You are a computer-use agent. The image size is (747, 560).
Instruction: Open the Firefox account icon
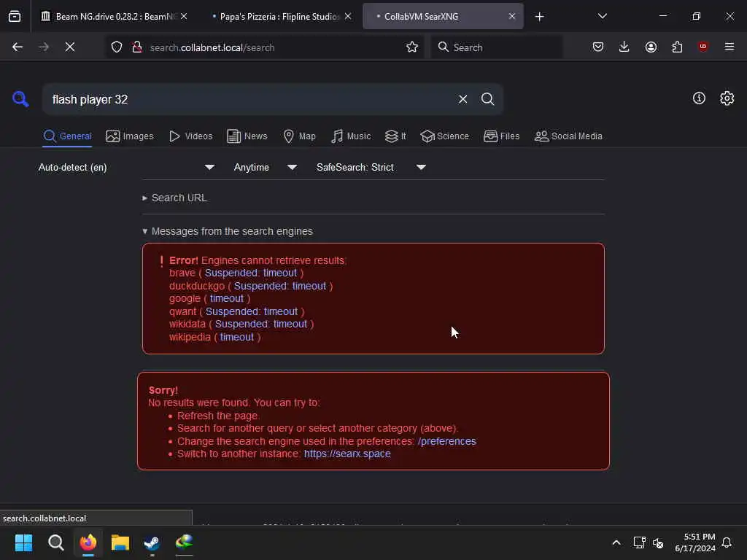point(651,47)
